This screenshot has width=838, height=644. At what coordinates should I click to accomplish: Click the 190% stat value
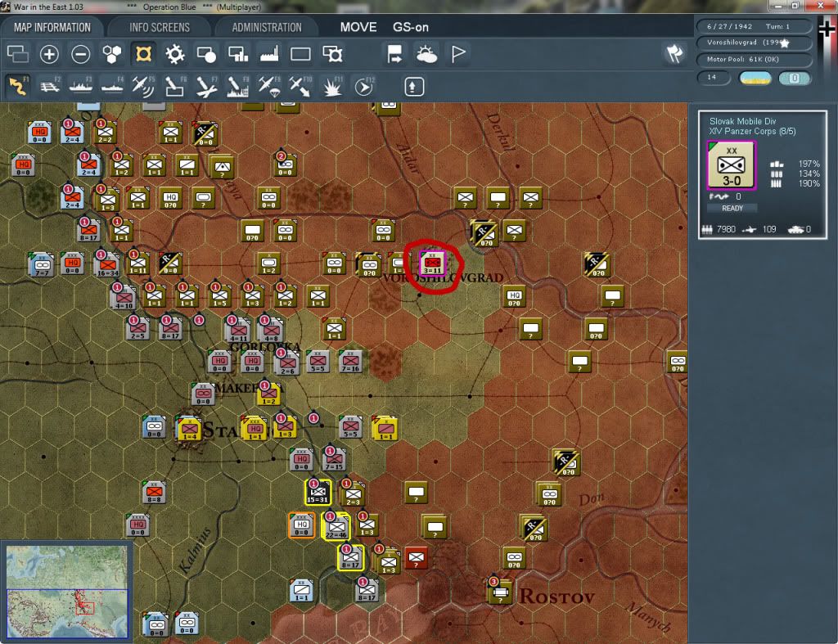point(809,184)
